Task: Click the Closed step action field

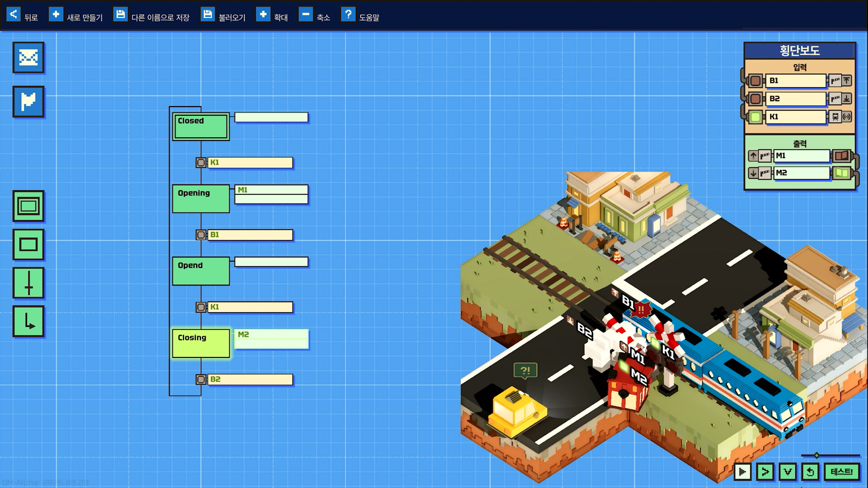Action: click(x=271, y=117)
